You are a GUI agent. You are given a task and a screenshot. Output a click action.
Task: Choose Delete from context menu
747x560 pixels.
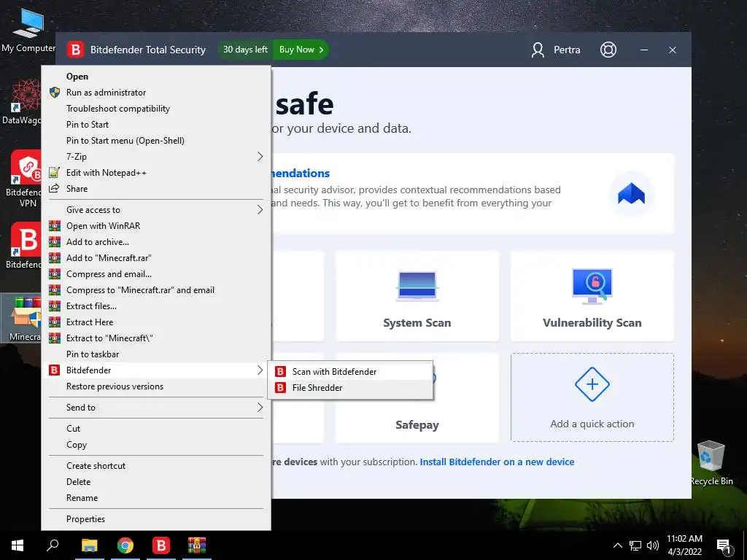[x=156, y=482]
